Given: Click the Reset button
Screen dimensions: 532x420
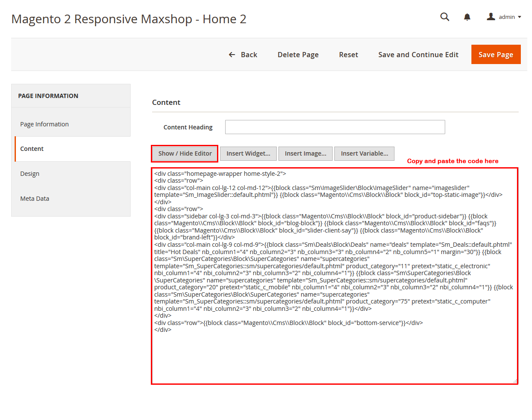Looking at the screenshot, I should 349,55.
